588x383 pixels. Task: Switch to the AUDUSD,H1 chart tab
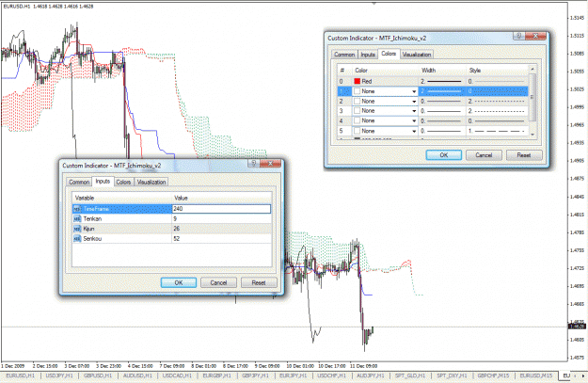click(x=137, y=375)
